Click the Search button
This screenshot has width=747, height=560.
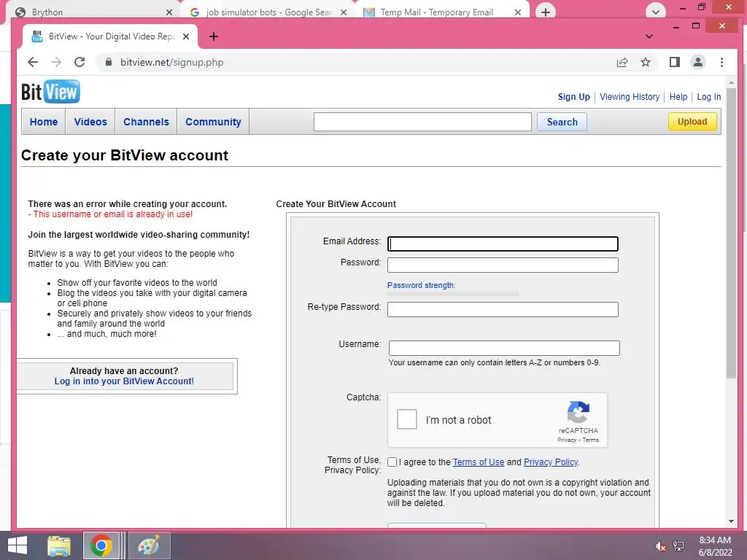(x=562, y=122)
